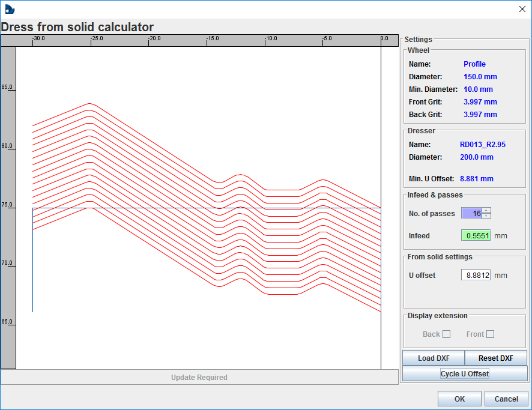Click the Min. U Offset value 8.881 mm
The image size is (532, 410).
pos(477,179)
